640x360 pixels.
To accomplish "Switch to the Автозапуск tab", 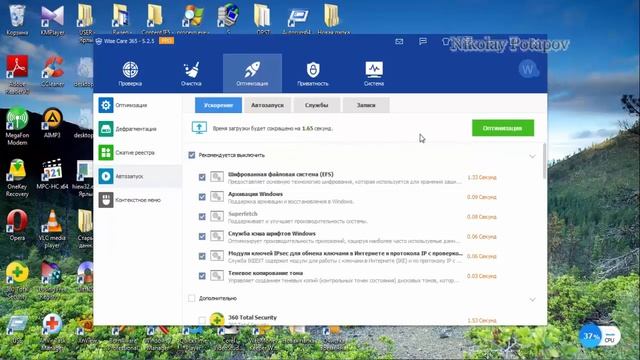I will (x=267, y=105).
